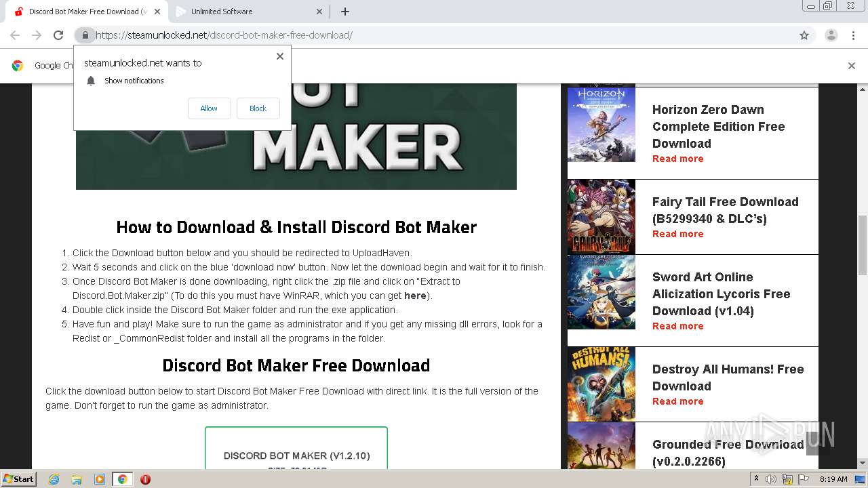Click the Discord Bot Maker banner image
Viewport: 868px width, 488px height.
[x=296, y=136]
